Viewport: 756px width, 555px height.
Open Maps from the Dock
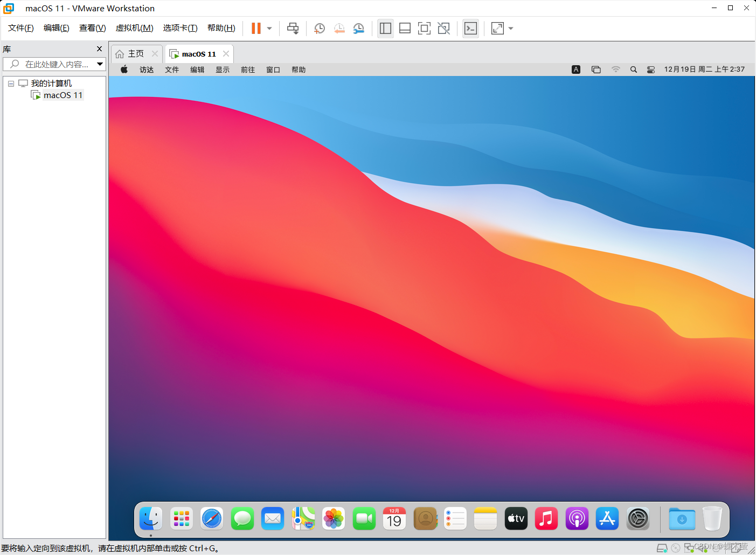303,519
